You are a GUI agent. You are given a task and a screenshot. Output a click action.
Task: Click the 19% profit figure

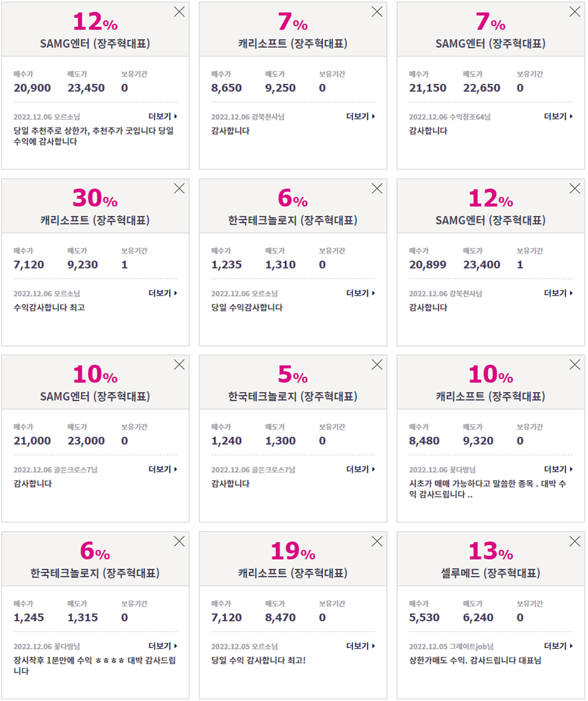tap(293, 551)
